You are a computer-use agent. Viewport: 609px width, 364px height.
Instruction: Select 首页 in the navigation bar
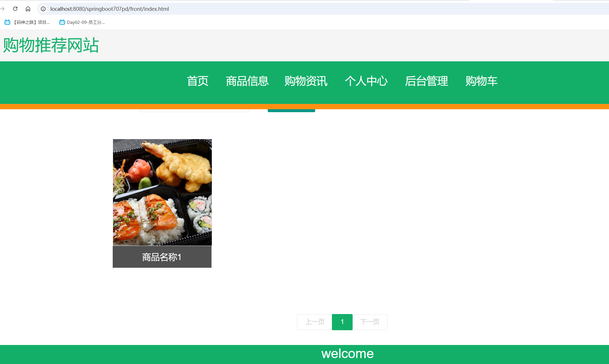point(198,81)
